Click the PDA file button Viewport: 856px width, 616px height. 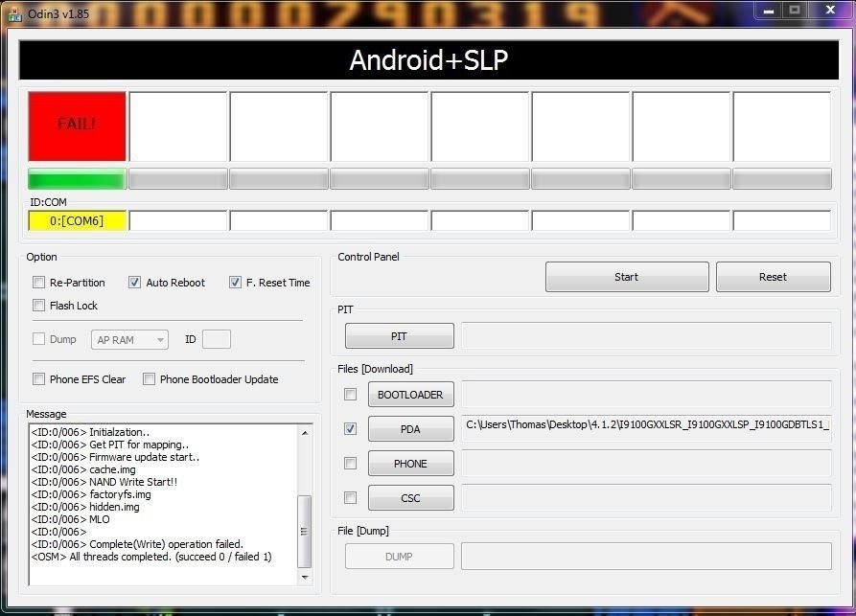pyautogui.click(x=410, y=429)
